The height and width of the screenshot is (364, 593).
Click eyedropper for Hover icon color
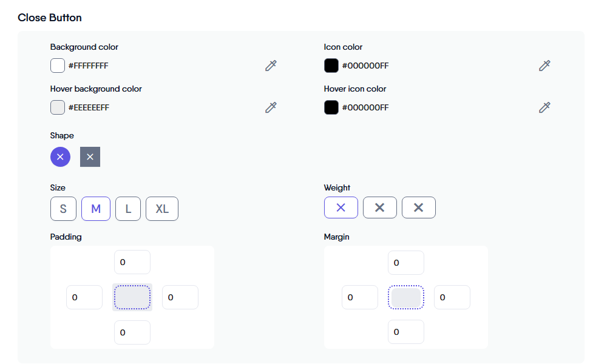[x=544, y=107]
